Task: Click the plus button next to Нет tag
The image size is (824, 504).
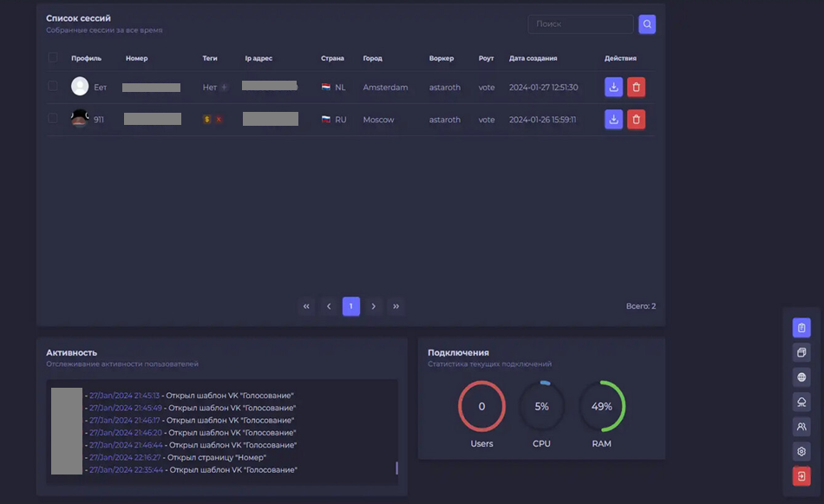Action: [x=224, y=88]
